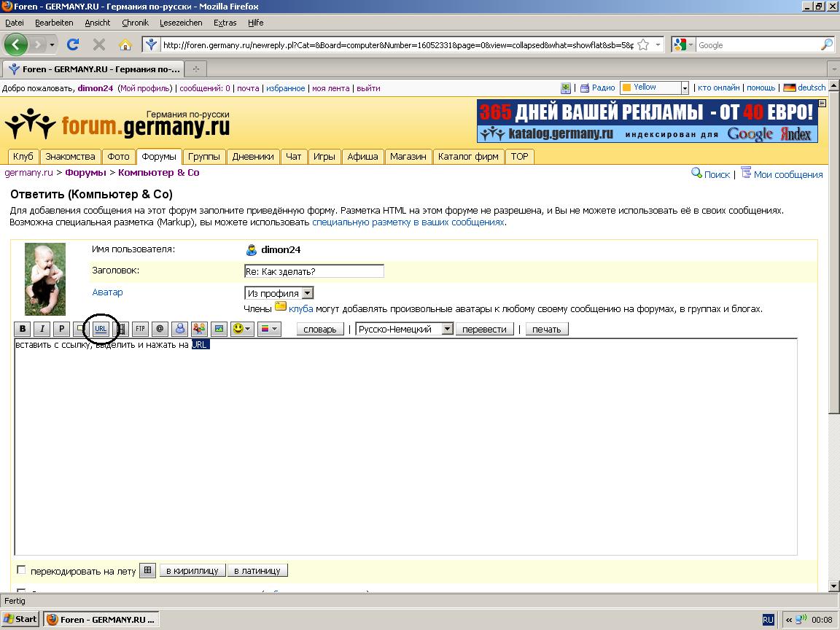
Task: Tick the перекодировать на лету checkbox
Action: [21, 570]
